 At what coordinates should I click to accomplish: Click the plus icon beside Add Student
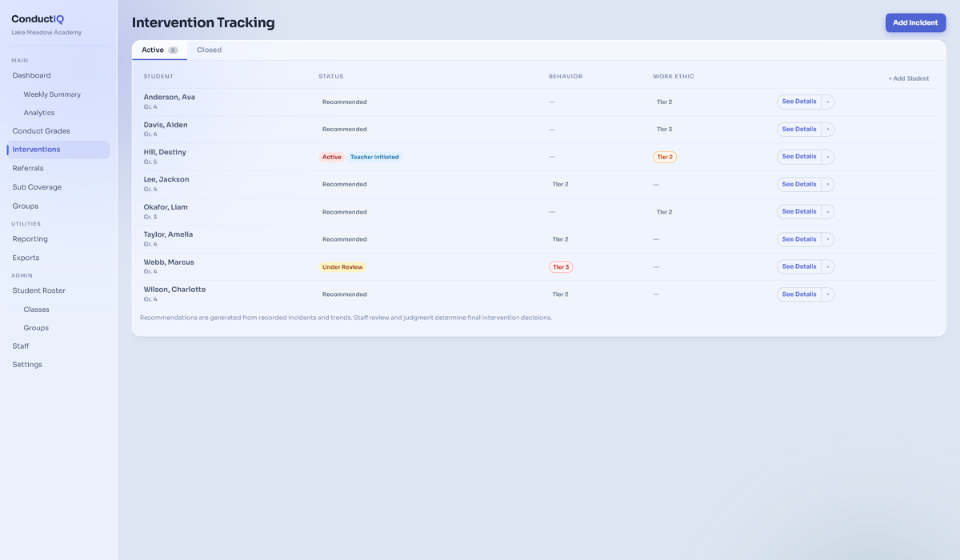click(891, 78)
